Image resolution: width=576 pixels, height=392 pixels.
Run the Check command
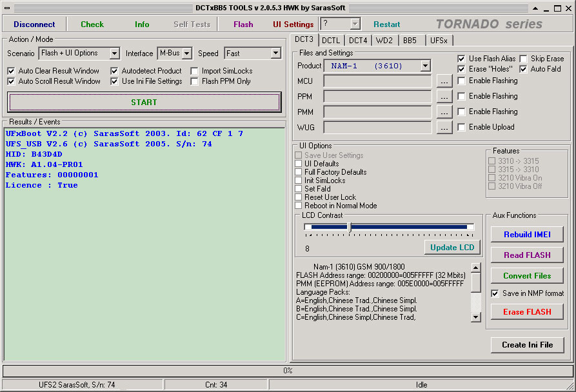[x=92, y=24]
